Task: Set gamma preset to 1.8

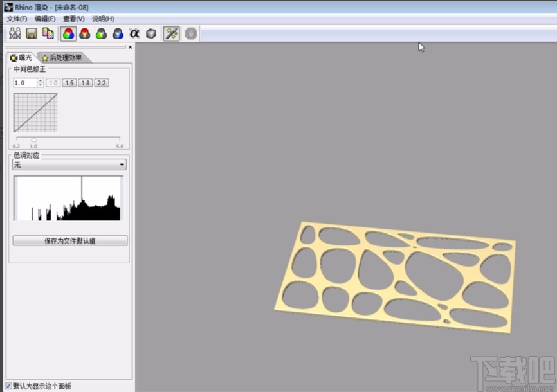Action: pyautogui.click(x=86, y=83)
